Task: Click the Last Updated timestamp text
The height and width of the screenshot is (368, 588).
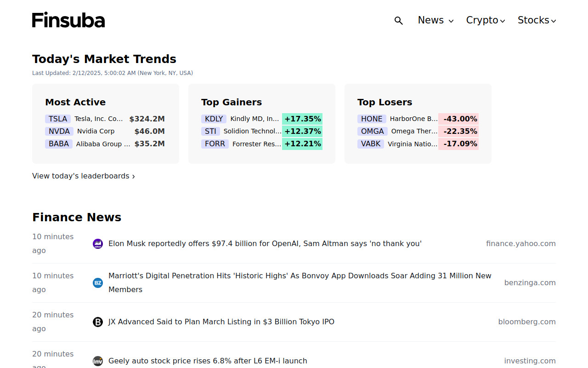Action: (x=113, y=73)
